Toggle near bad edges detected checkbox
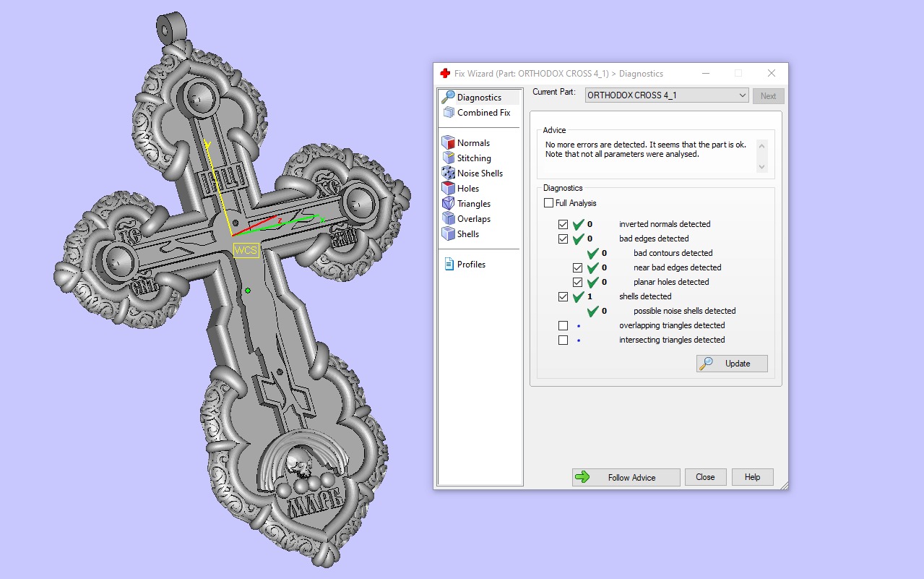924x579 pixels. point(578,267)
